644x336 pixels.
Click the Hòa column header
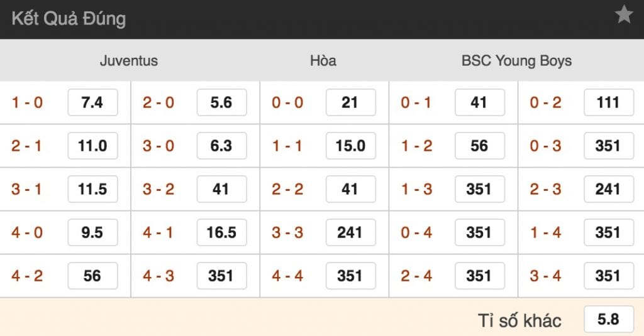[323, 61]
